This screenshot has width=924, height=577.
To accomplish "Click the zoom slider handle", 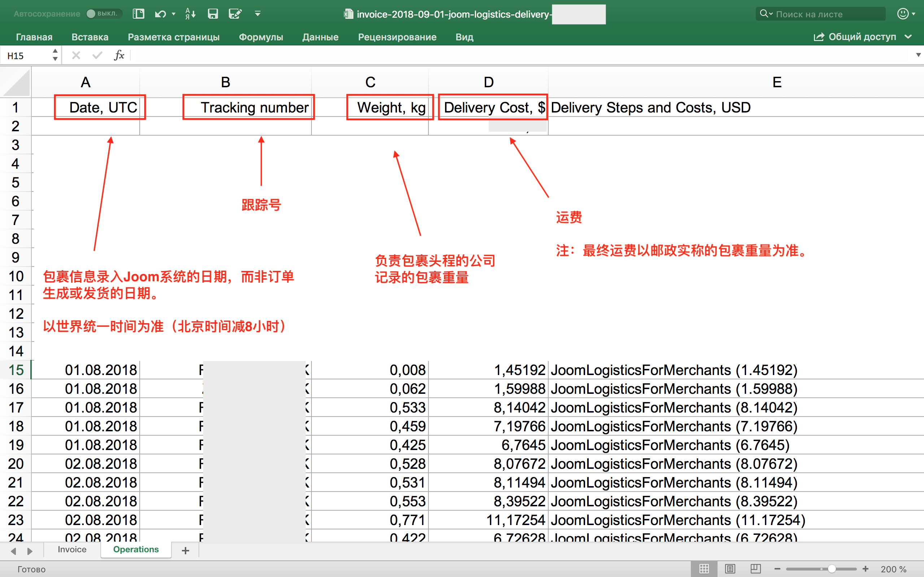I will point(832,569).
